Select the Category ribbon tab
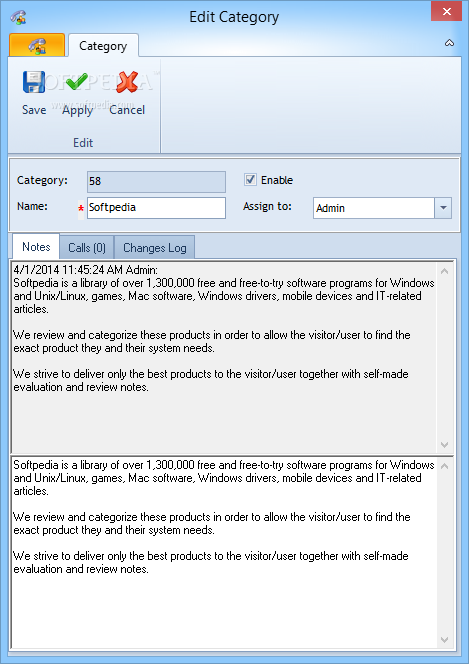The image size is (469, 664). 103,46
